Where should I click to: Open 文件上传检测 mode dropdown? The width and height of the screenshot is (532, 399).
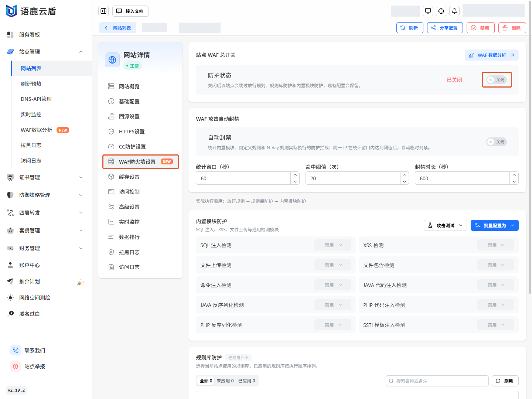coord(333,265)
